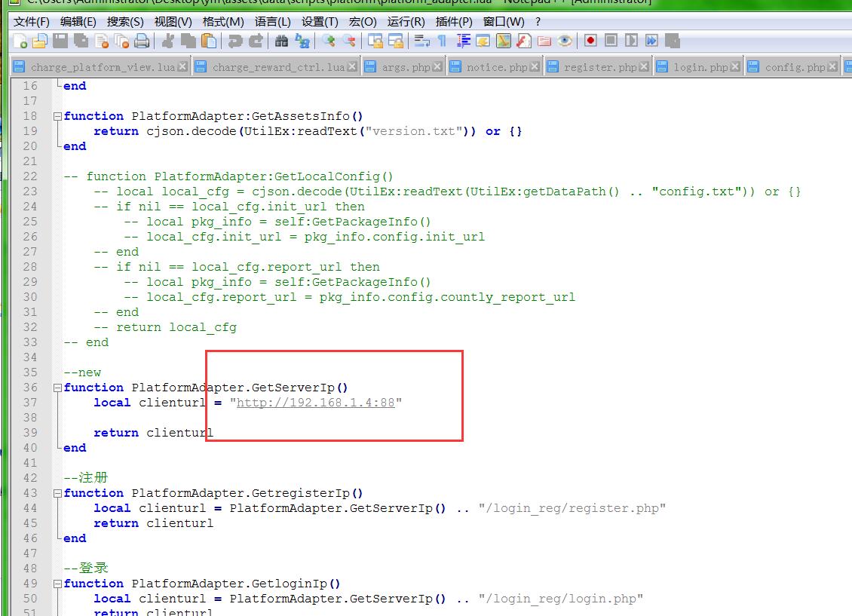Click the Find and Replace icon
The image size is (852, 616).
click(302, 41)
